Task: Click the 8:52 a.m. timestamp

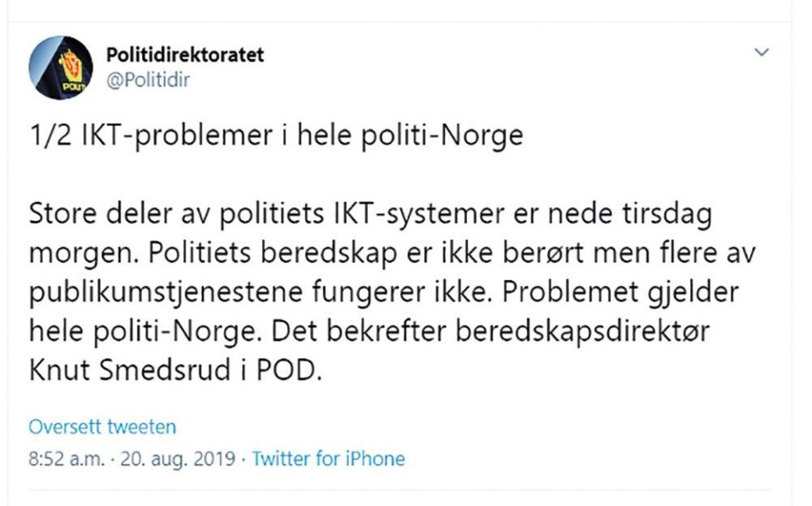Action: point(67,459)
